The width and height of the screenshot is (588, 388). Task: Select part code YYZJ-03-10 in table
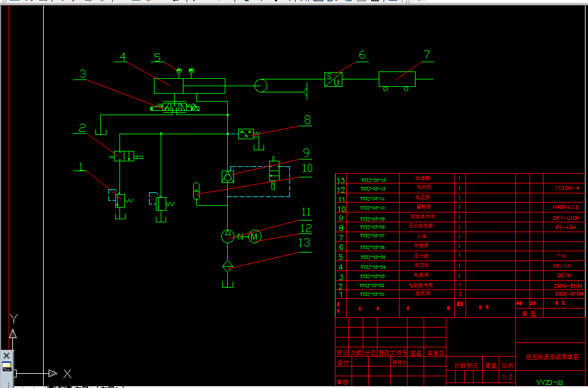pos(373,208)
